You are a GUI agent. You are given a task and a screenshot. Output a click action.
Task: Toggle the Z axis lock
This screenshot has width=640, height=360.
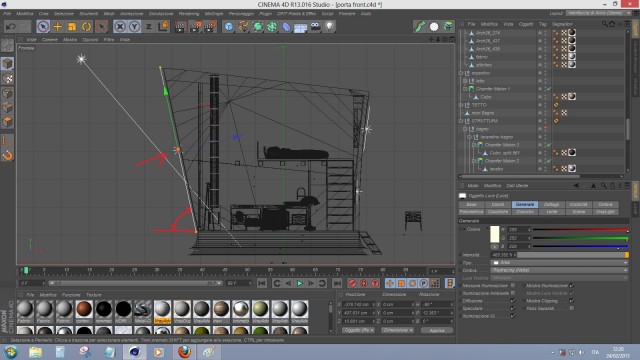[x=149, y=27]
